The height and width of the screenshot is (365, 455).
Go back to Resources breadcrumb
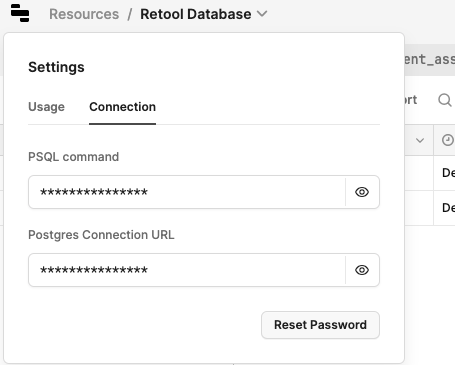(x=84, y=14)
